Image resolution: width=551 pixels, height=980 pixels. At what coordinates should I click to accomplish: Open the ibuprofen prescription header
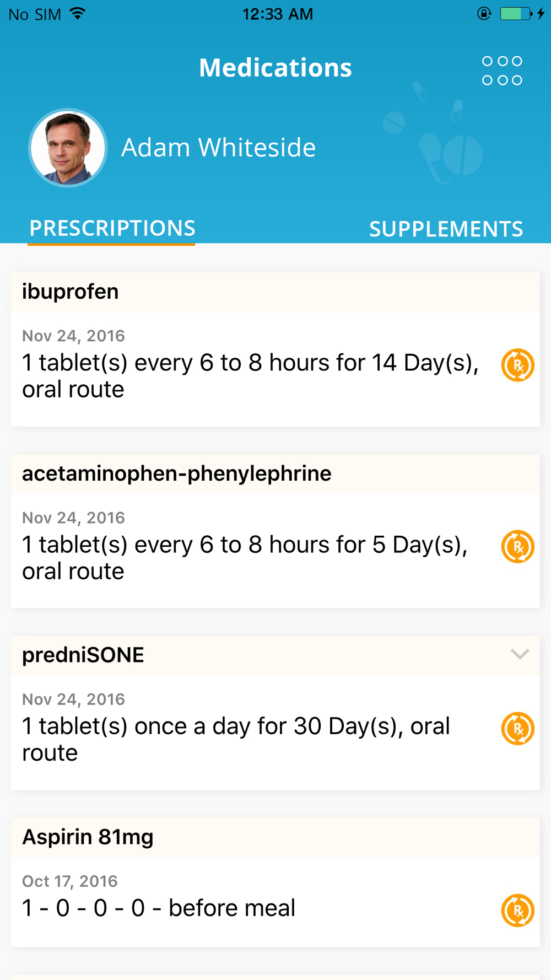point(71,292)
